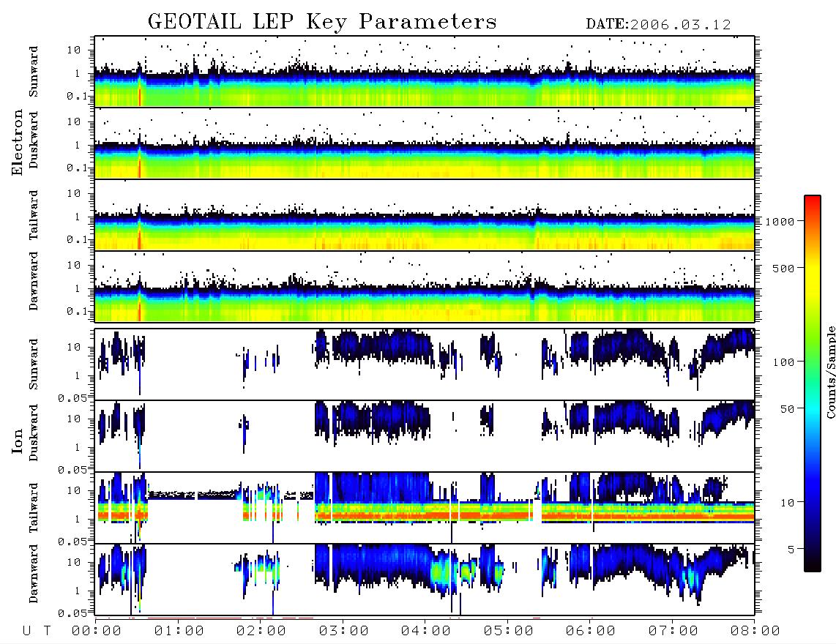Click the 01:00 time tick label
This screenshot has height=644, width=836.
179,632
